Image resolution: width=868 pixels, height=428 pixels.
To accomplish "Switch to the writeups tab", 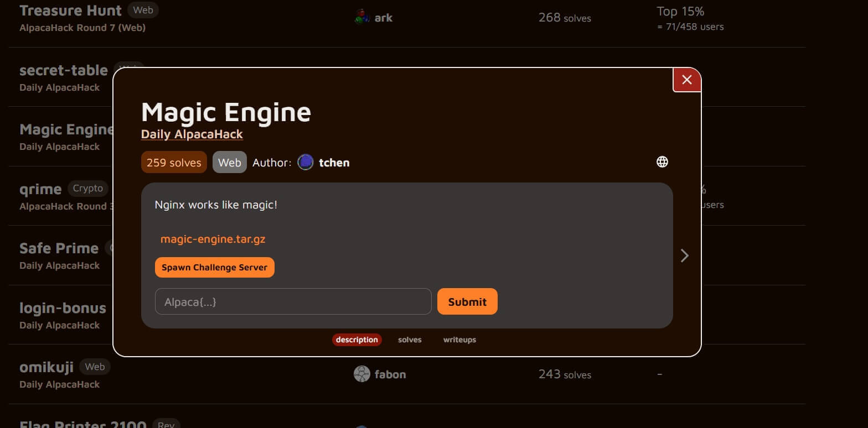I will (459, 340).
